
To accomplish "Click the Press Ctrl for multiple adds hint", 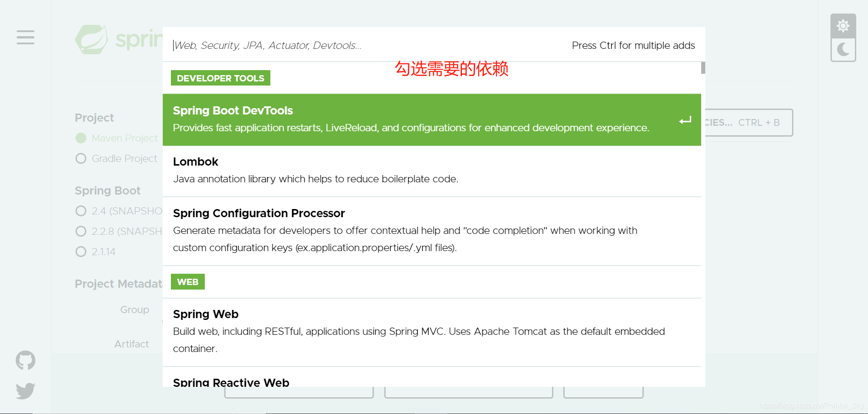I will click(633, 45).
